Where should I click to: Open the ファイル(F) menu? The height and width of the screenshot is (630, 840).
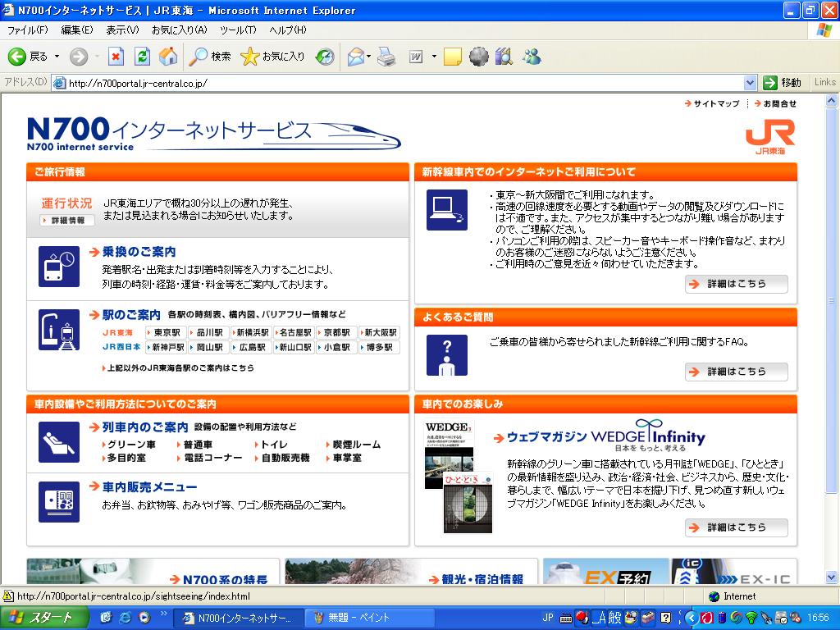[x=27, y=30]
